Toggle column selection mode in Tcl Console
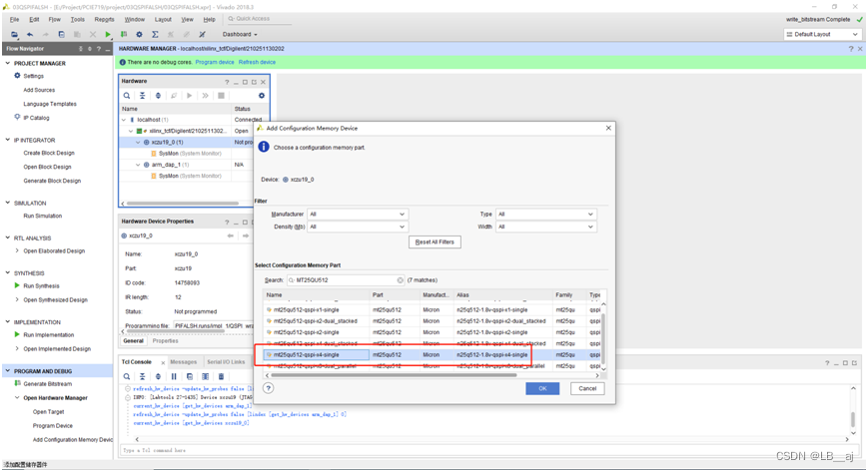 [x=206, y=377]
